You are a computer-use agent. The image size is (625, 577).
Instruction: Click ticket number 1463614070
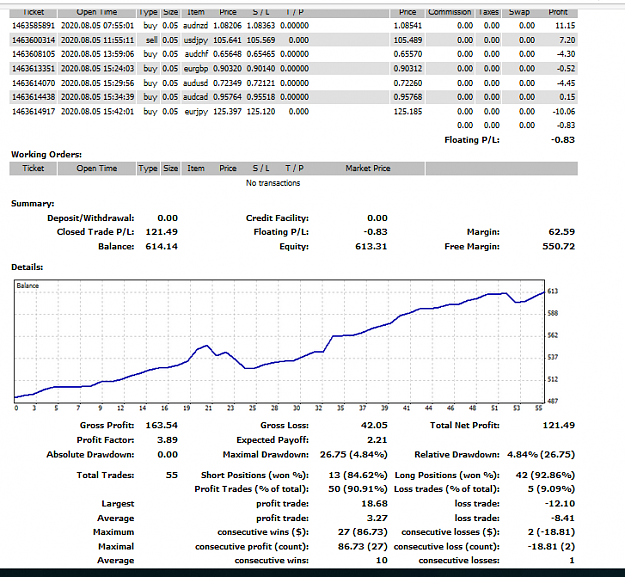pyautogui.click(x=33, y=83)
